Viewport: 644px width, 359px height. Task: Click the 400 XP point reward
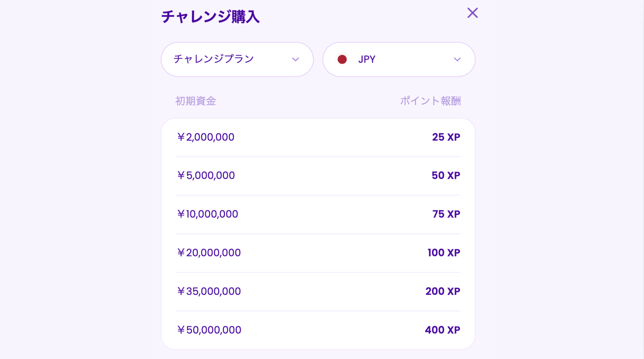pos(442,330)
